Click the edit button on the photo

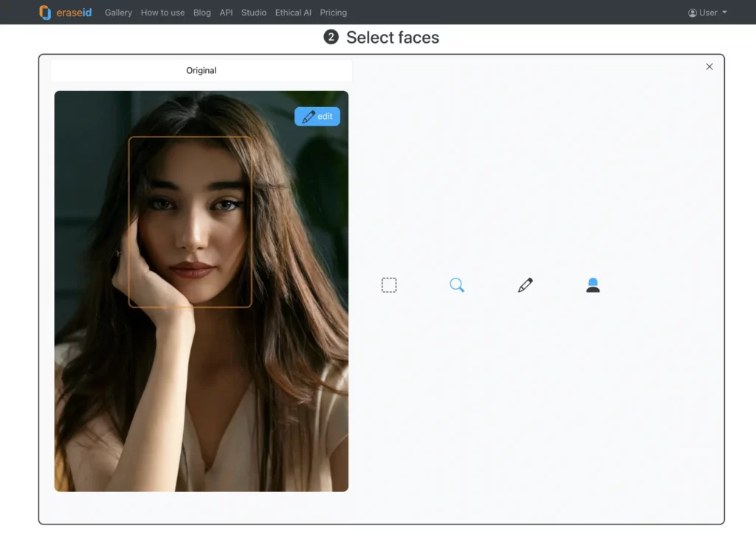317,116
